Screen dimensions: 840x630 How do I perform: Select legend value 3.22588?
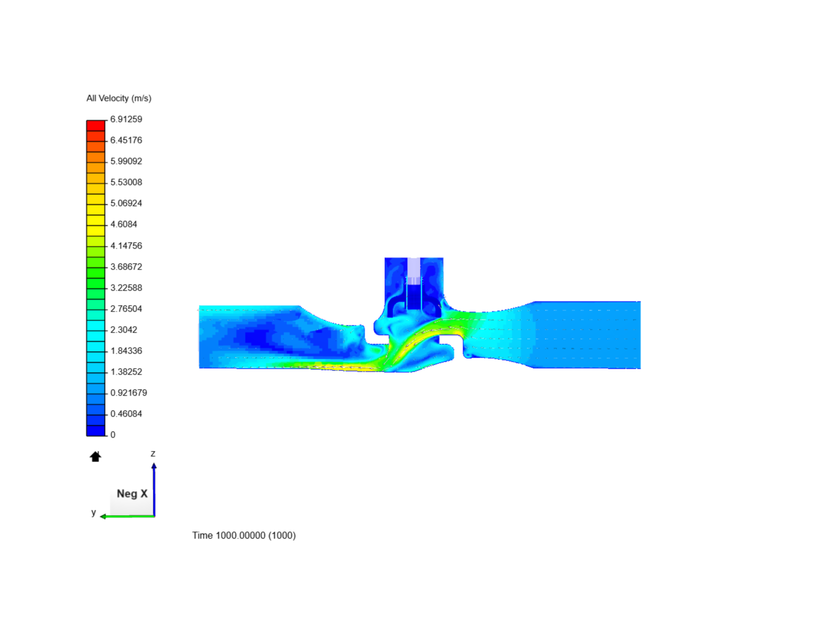(126, 288)
